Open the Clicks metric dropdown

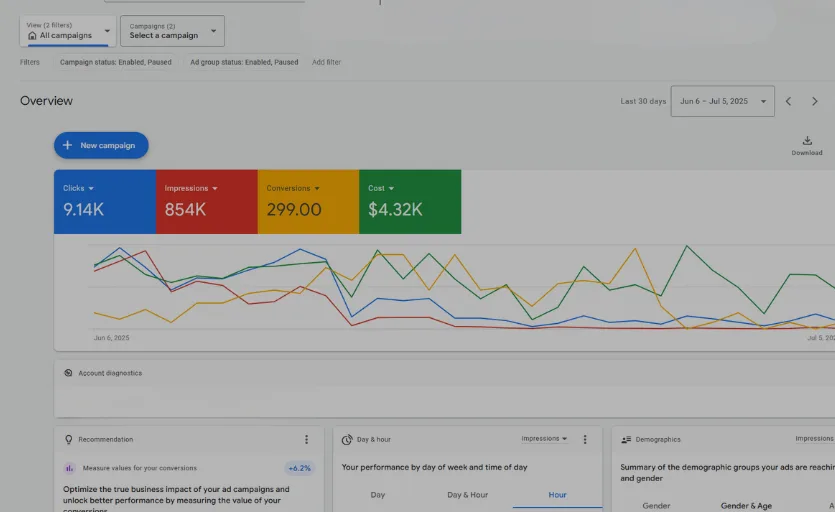click(x=78, y=188)
